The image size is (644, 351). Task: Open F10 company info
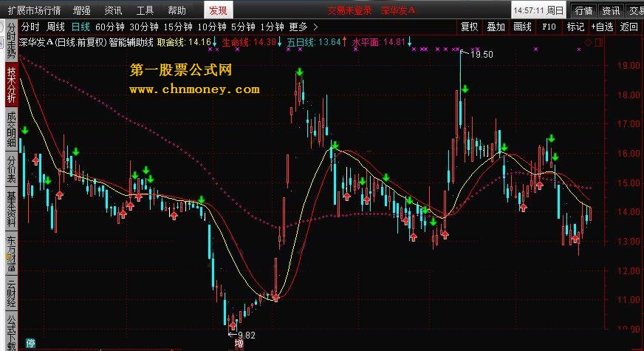point(549,27)
